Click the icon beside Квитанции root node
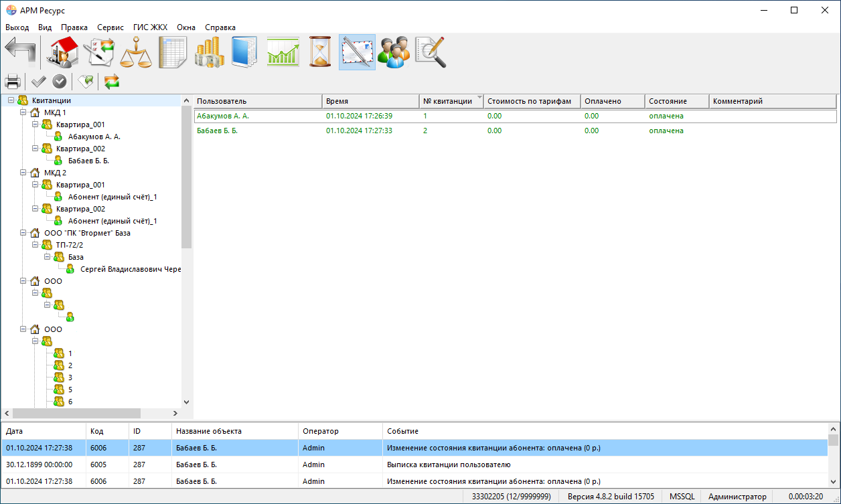This screenshot has height=504, width=841. click(23, 100)
